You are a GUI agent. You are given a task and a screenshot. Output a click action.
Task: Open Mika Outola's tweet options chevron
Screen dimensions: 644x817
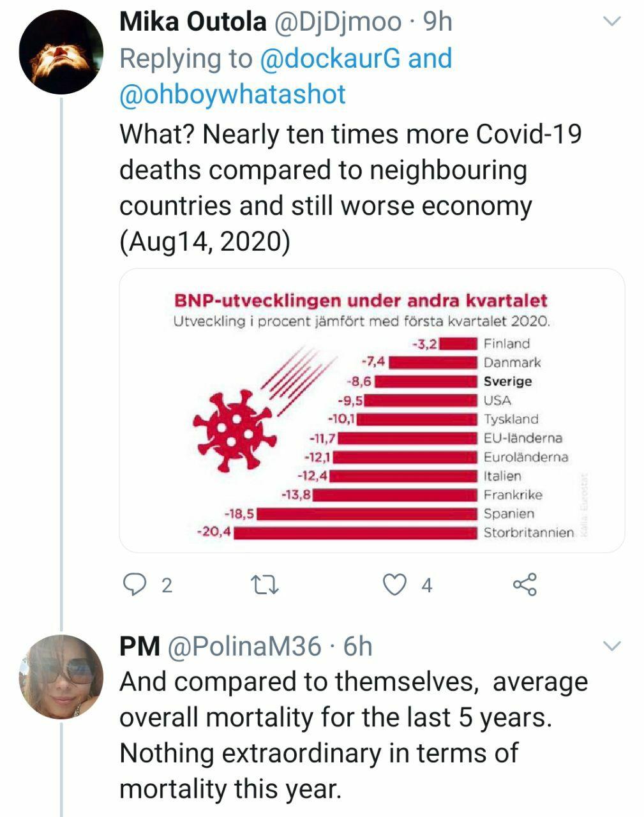click(611, 22)
